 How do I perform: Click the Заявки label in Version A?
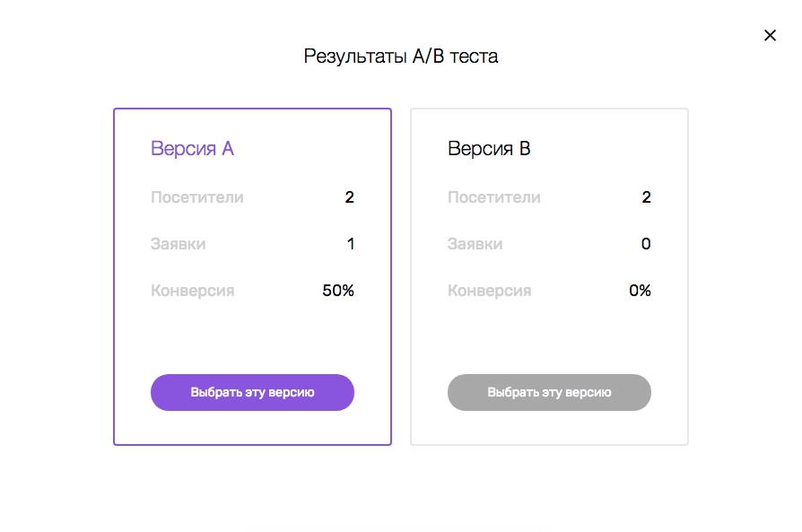[x=178, y=244]
